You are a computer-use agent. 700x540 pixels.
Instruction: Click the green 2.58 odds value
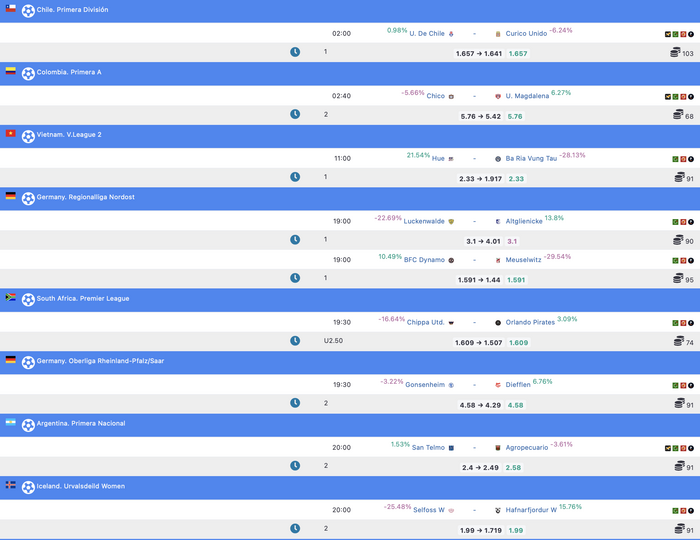point(513,468)
